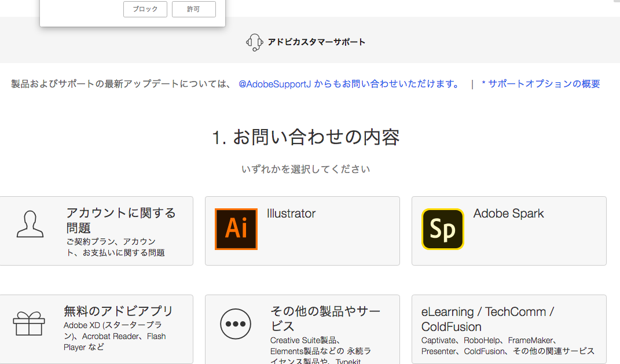The width and height of the screenshot is (620, 364).
Task: Click the ブロック button in the popup
Action: (145, 9)
